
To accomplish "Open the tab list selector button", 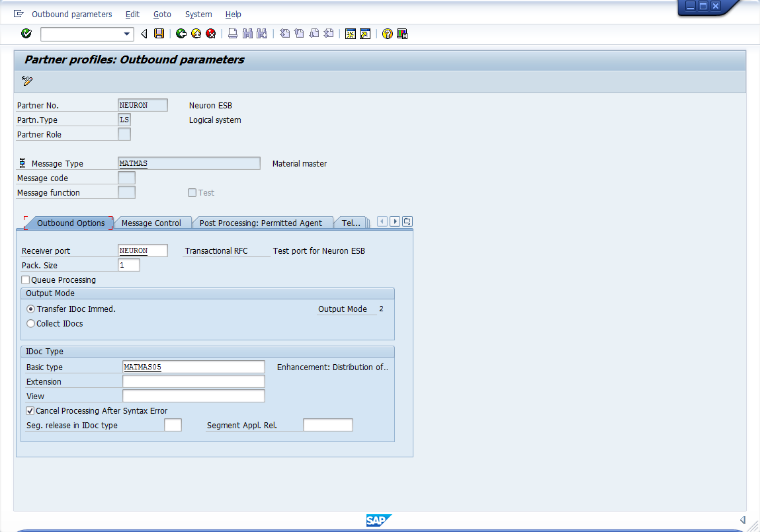I will [x=407, y=221].
